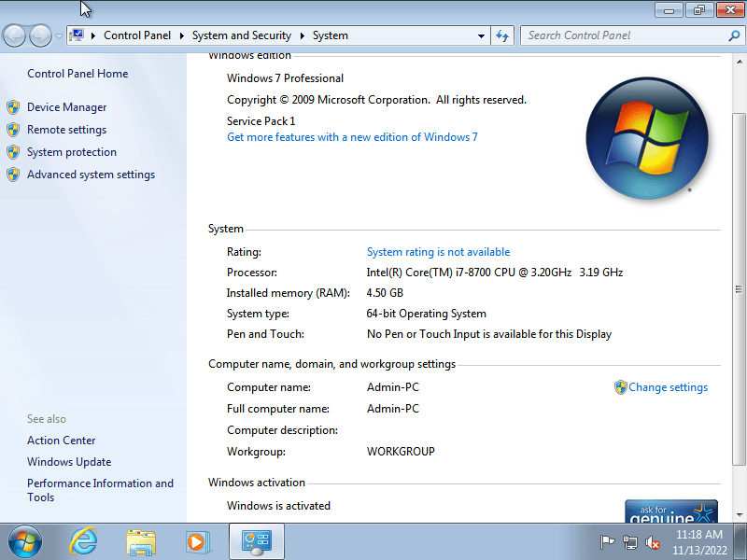
Task: Restore down the System window
Action: click(x=698, y=10)
